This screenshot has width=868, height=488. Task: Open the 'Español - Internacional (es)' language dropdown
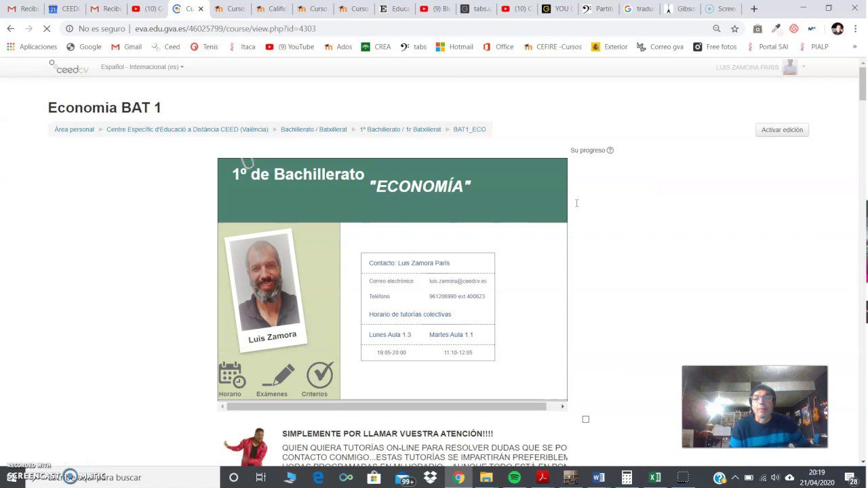[142, 66]
